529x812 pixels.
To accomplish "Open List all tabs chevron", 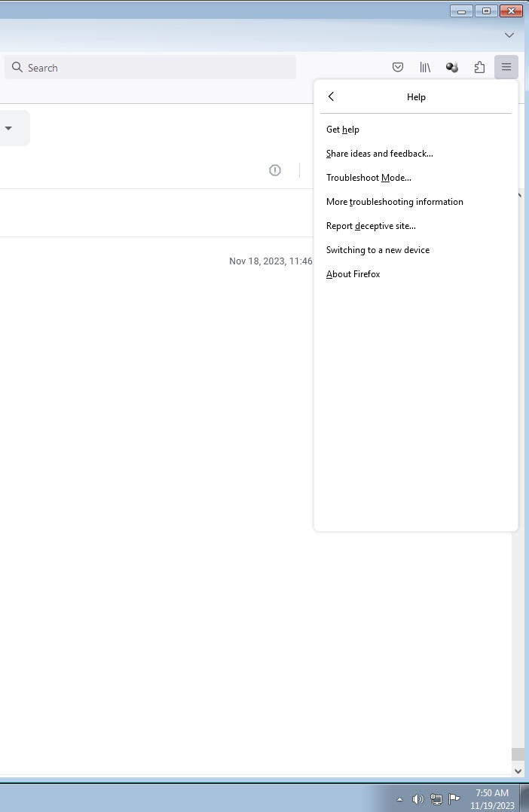I will coord(509,35).
